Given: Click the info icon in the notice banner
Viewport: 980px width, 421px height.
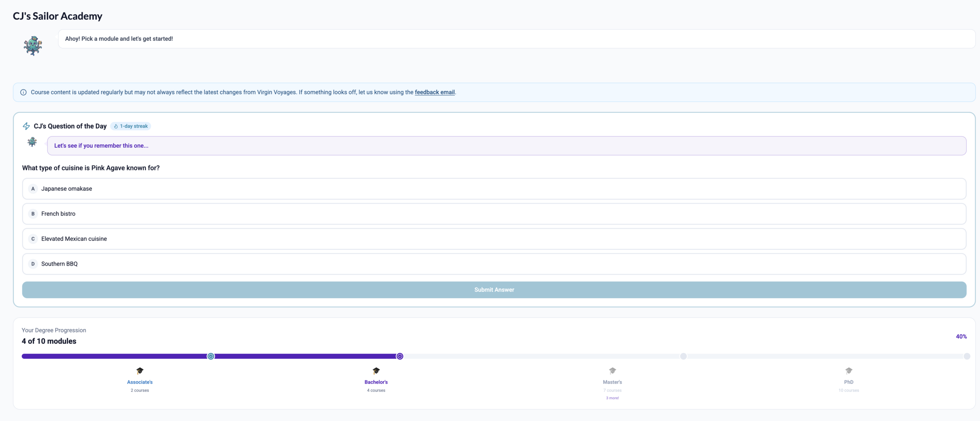Looking at the screenshot, I should [x=23, y=92].
